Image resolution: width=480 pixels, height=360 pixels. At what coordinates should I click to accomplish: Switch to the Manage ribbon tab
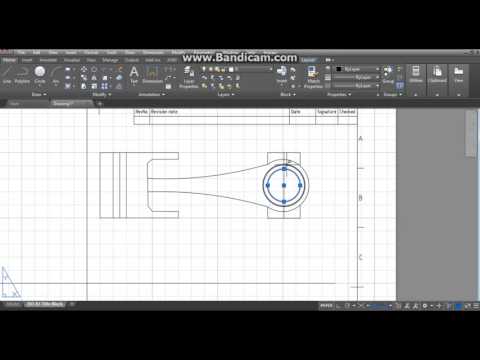[110, 60]
